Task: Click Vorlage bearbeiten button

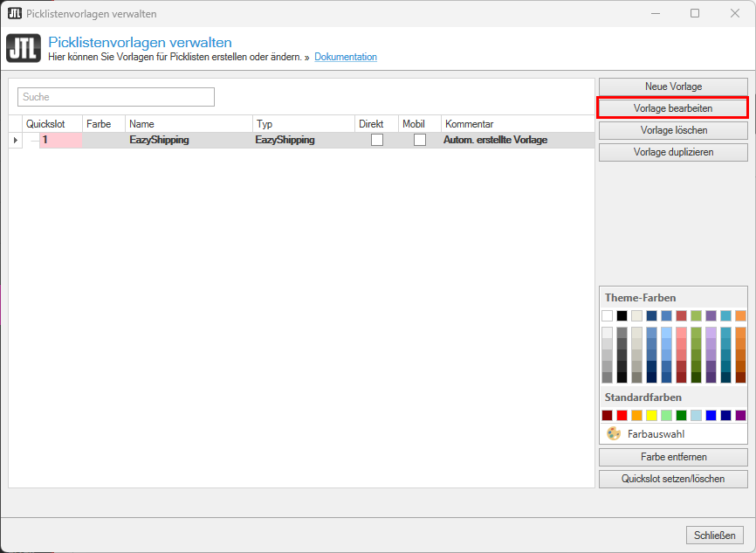Action: pos(673,108)
